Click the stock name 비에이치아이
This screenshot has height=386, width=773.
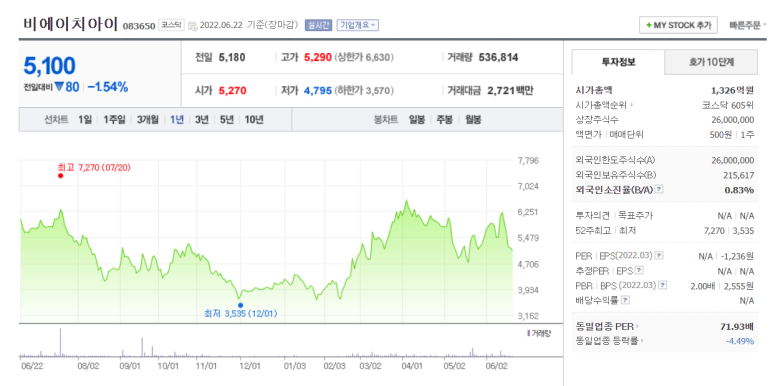70,24
